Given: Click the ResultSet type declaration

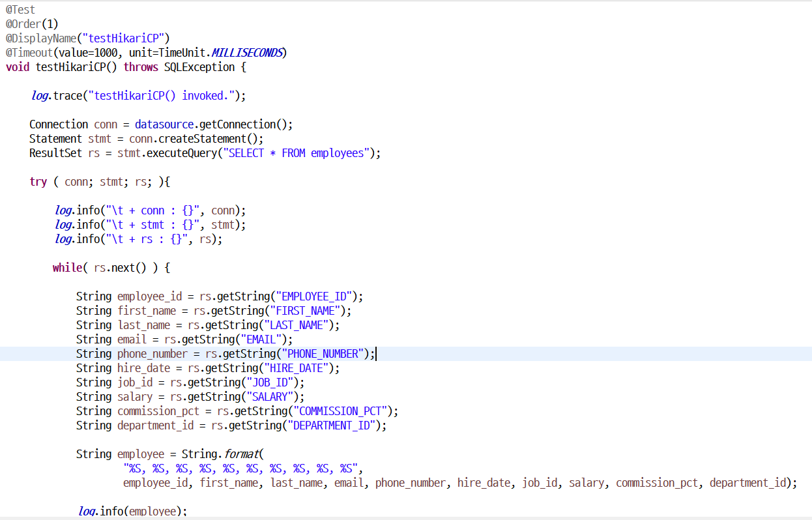Looking at the screenshot, I should tap(56, 153).
